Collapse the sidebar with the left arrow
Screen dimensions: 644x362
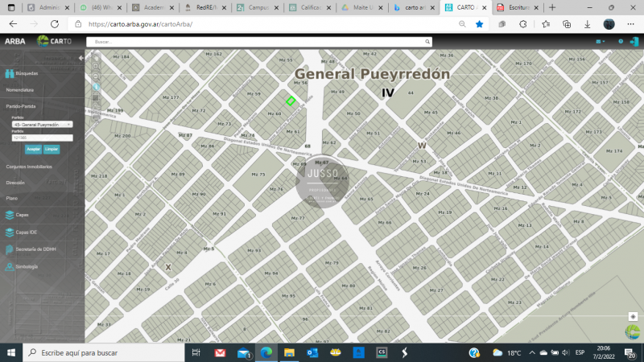pyautogui.click(x=80, y=58)
